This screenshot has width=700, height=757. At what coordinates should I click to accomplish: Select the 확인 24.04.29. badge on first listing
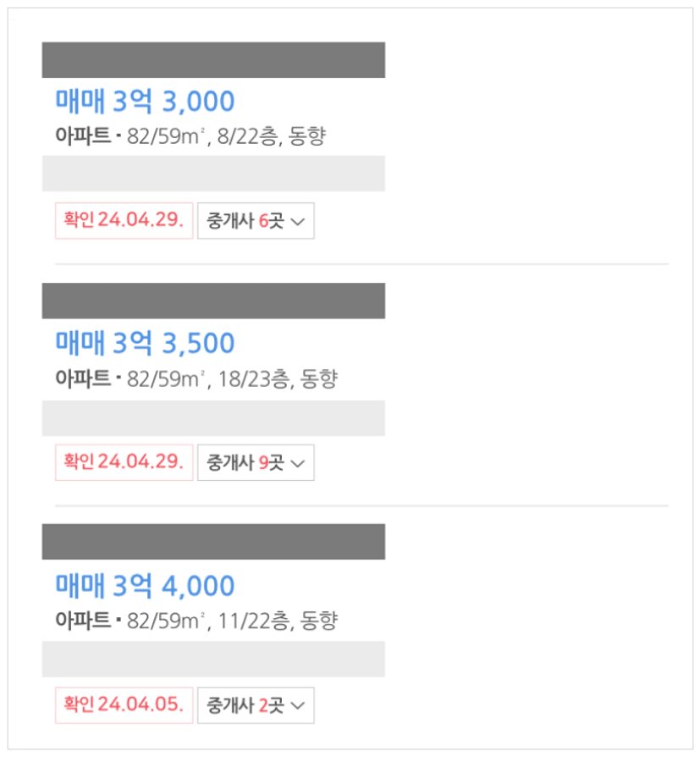(x=124, y=221)
